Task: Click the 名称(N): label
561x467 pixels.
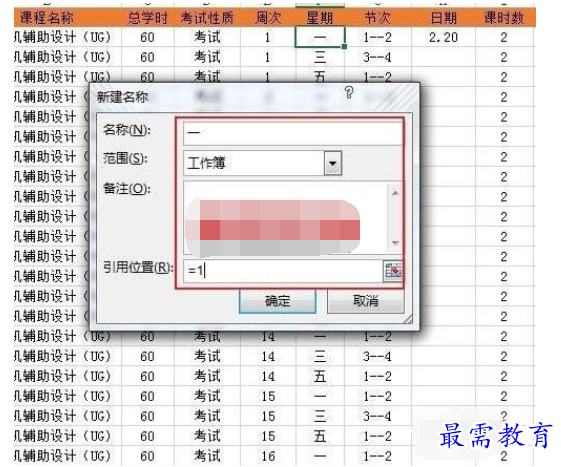Action: point(127,130)
